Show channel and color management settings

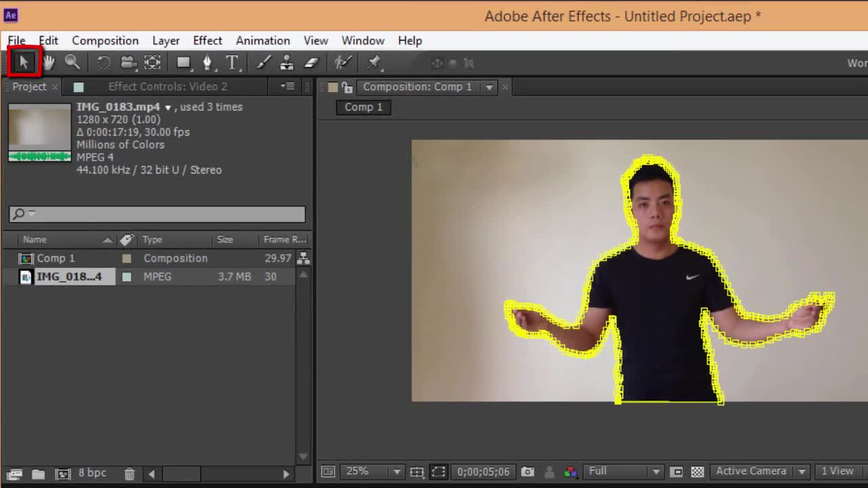pos(570,472)
